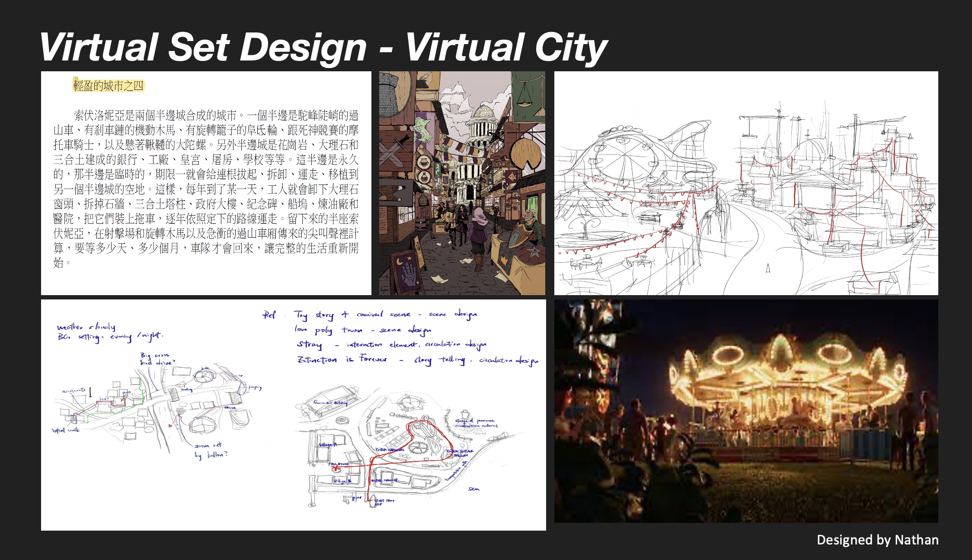Click the handwritten 'weather cloudy' note

(86, 327)
